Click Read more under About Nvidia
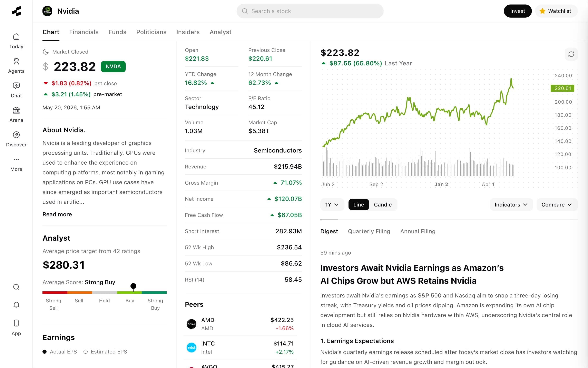 (x=57, y=214)
